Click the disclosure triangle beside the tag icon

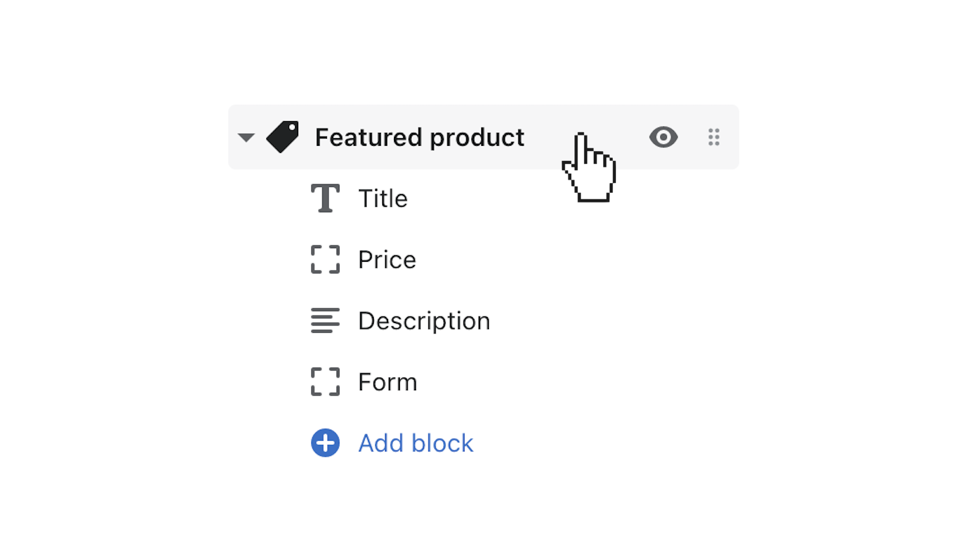point(246,137)
